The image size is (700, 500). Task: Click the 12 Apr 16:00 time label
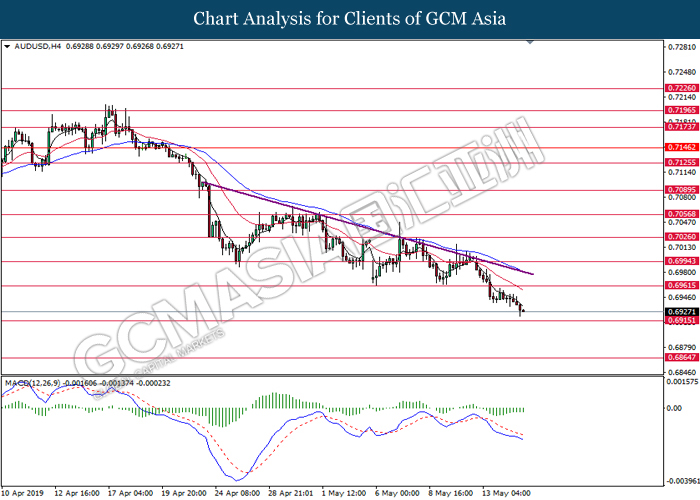77,493
